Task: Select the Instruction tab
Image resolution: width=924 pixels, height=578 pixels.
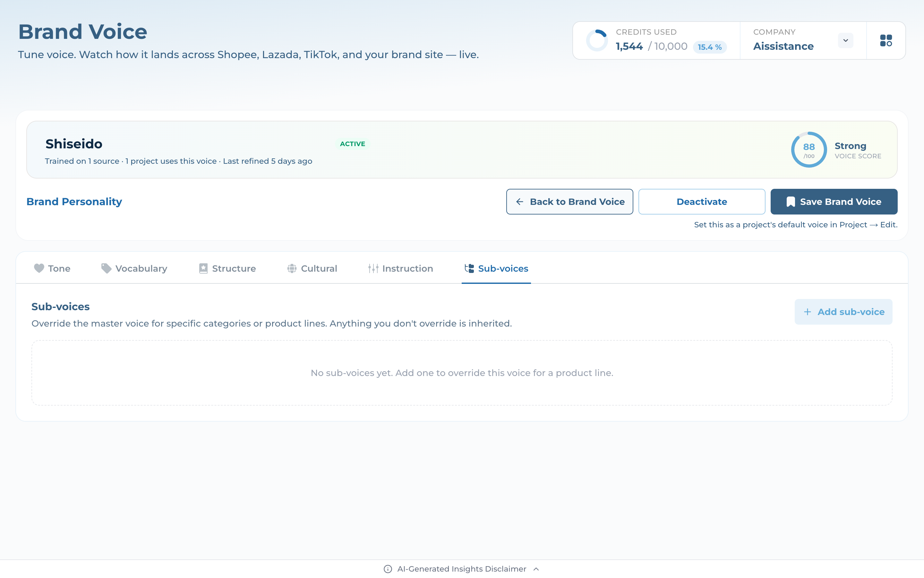Action: pyautogui.click(x=400, y=268)
